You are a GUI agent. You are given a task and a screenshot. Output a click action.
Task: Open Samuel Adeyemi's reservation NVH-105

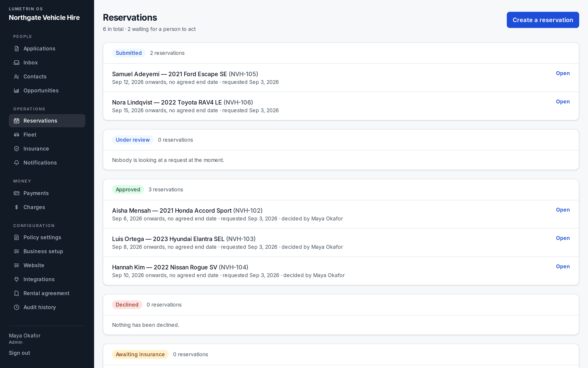pos(563,73)
